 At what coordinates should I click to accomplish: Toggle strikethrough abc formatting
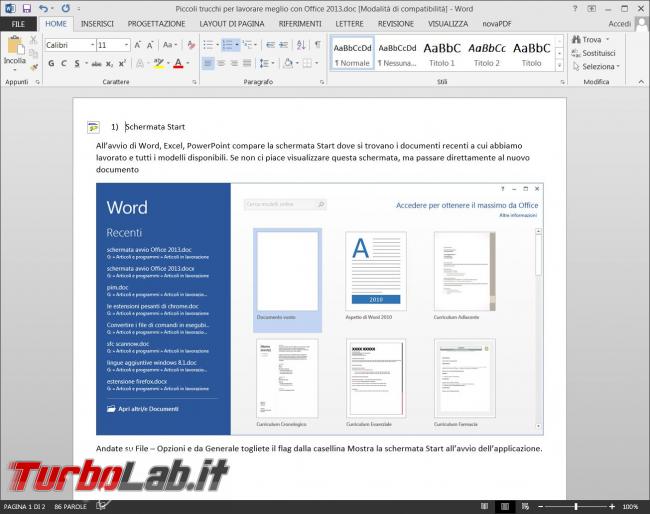(96, 63)
